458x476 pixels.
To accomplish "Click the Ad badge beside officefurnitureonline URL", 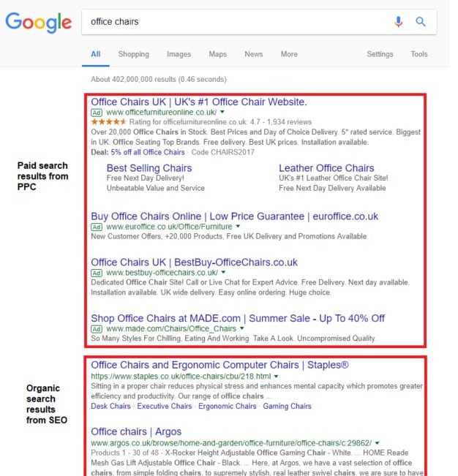I will (97, 113).
